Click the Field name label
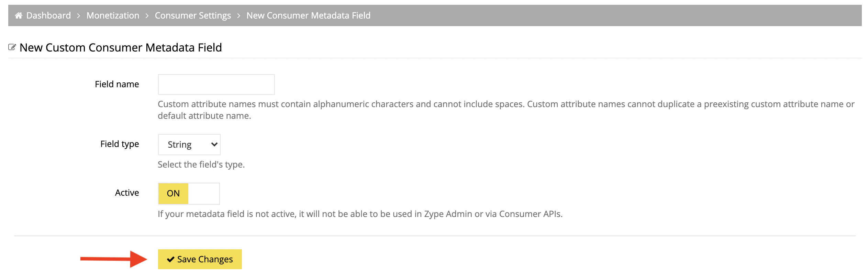868x274 pixels. (x=117, y=84)
